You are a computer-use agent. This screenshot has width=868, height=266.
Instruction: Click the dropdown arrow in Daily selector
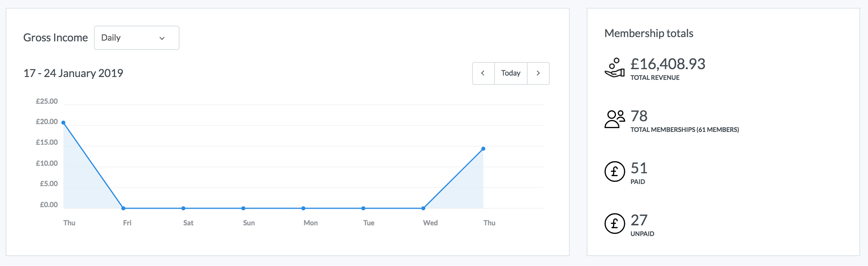pos(162,38)
